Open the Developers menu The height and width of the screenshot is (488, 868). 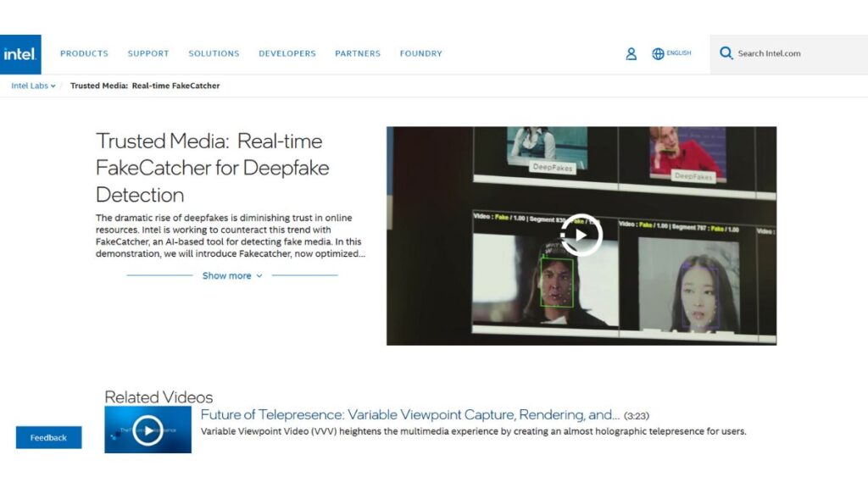pos(287,53)
